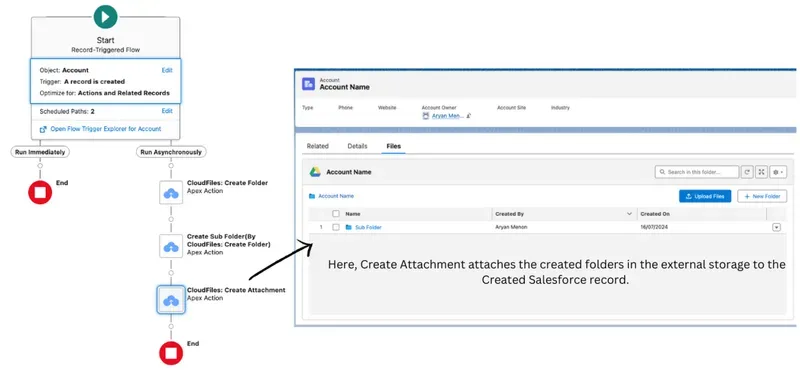Screen dimensions: 800x378
Task: Click the external link icon for Flow Trigger Explorer
Action: pyautogui.click(x=43, y=129)
